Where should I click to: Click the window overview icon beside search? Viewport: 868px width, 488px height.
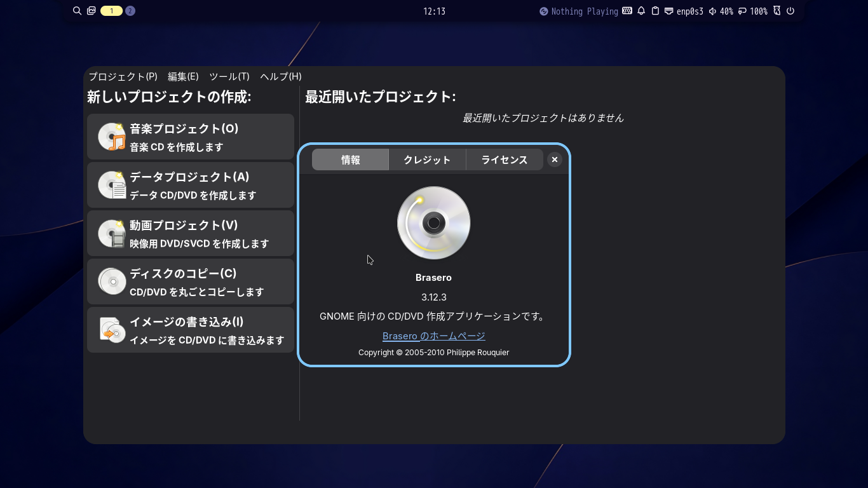click(92, 11)
